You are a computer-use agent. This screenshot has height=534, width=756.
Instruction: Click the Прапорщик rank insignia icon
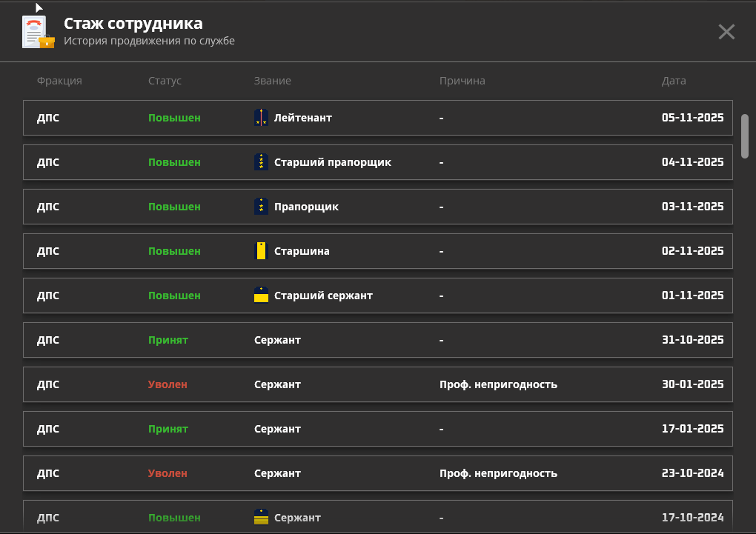pos(261,207)
